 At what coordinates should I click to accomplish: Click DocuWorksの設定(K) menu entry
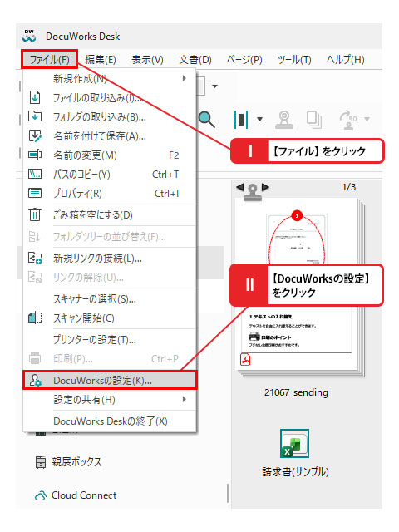109,381
